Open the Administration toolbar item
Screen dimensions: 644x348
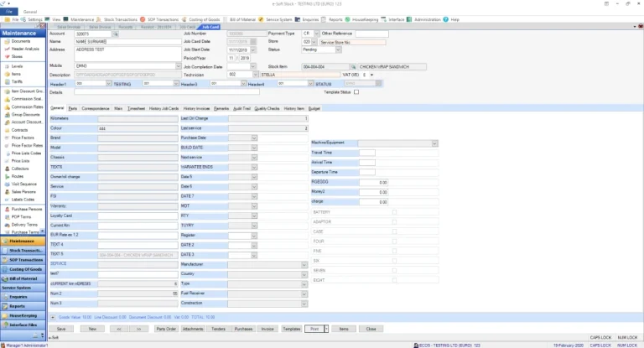[423, 19]
